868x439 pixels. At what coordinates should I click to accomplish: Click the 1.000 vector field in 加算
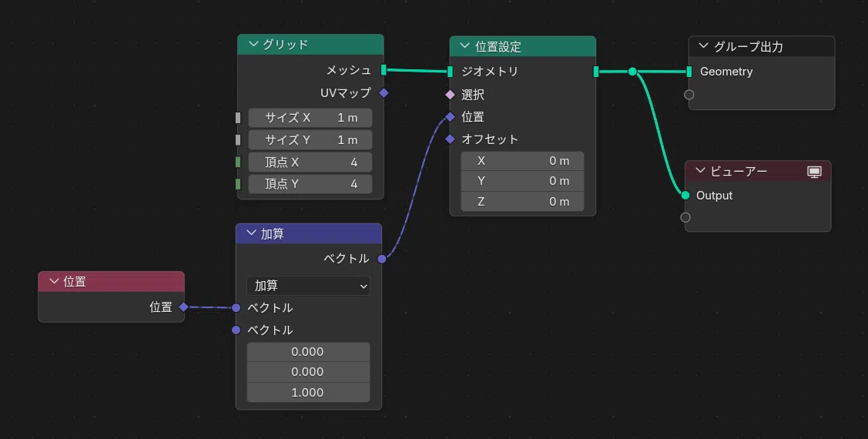[x=308, y=393]
